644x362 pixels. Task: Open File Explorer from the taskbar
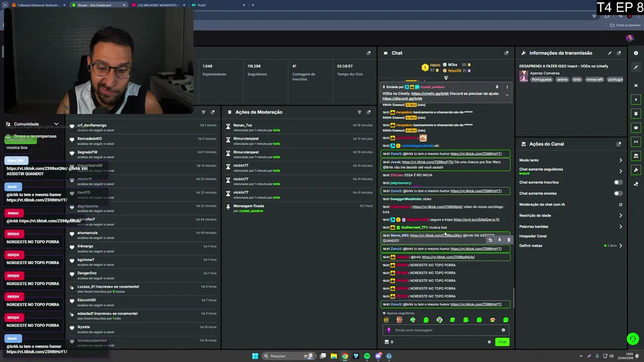pyautogui.click(x=334, y=356)
